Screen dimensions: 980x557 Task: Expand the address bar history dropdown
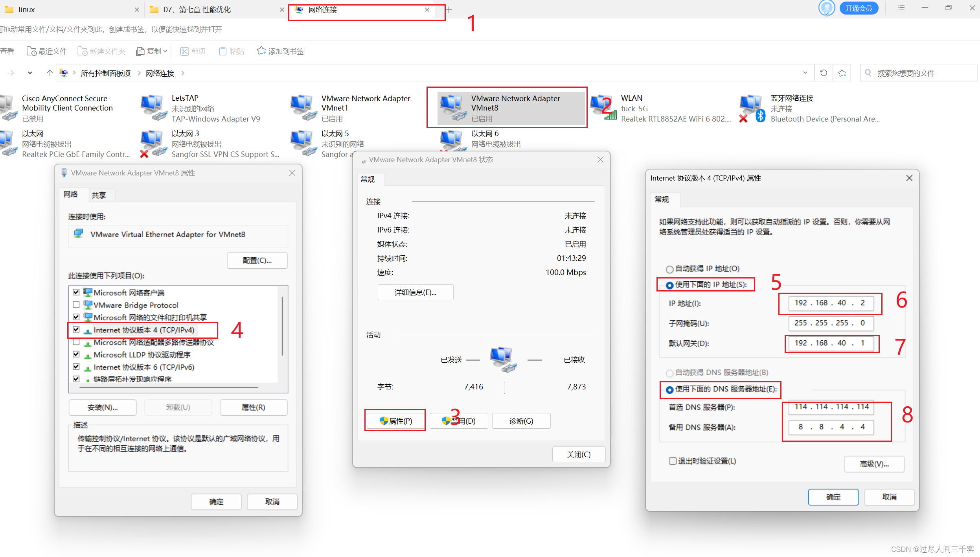tap(805, 73)
